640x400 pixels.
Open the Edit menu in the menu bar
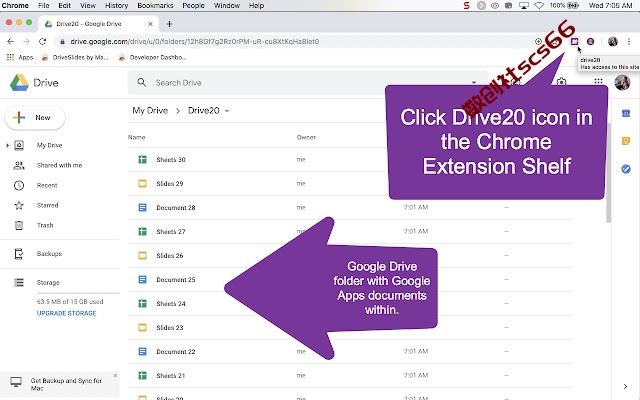tap(64, 6)
